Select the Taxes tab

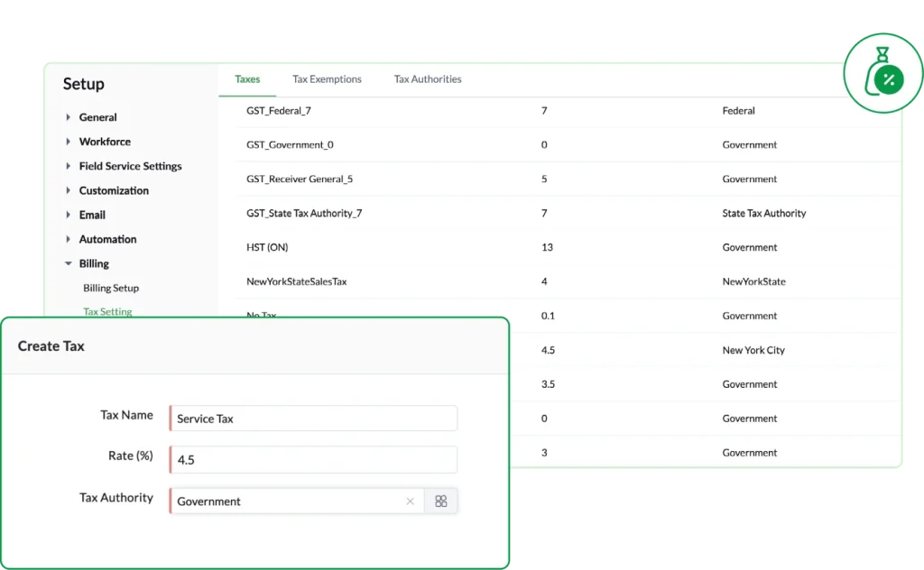pos(247,79)
